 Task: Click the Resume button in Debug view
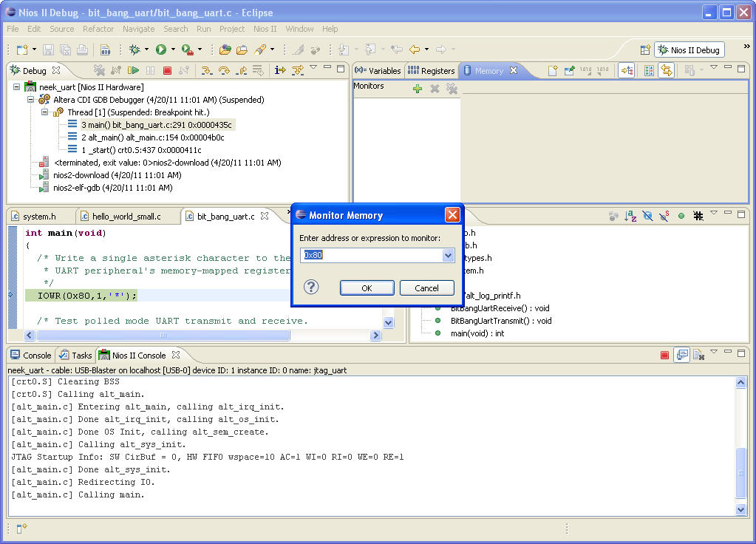pyautogui.click(x=133, y=70)
